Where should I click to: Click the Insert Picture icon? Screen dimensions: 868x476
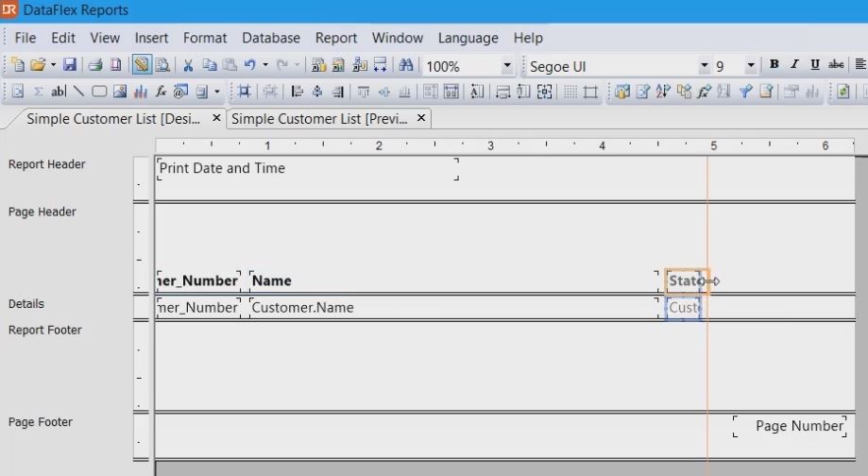tap(120, 92)
